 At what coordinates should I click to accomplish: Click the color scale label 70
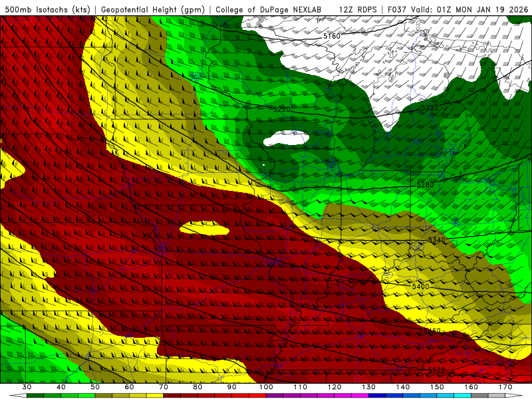click(x=164, y=387)
